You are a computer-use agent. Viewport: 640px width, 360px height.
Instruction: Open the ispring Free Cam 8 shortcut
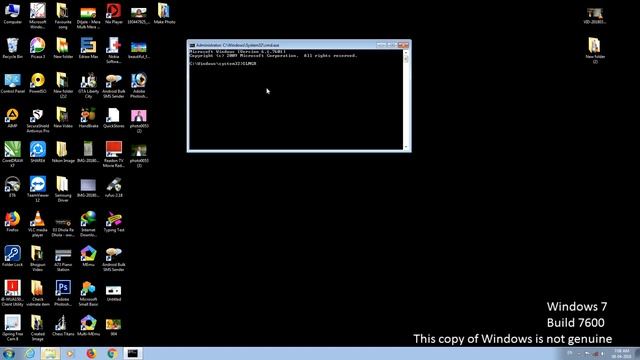point(12,328)
